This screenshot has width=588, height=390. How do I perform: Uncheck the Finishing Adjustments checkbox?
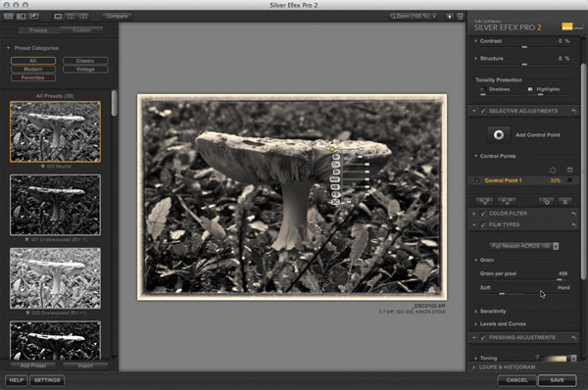click(x=483, y=337)
